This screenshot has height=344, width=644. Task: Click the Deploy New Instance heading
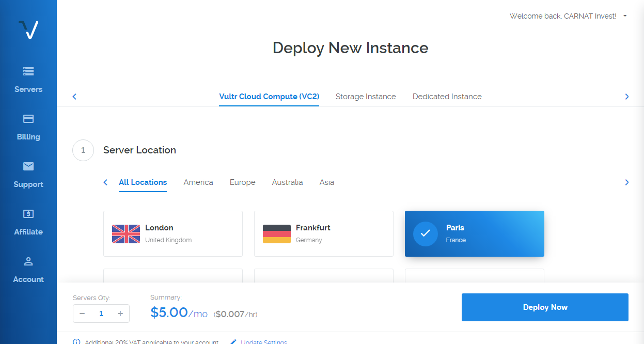351,48
